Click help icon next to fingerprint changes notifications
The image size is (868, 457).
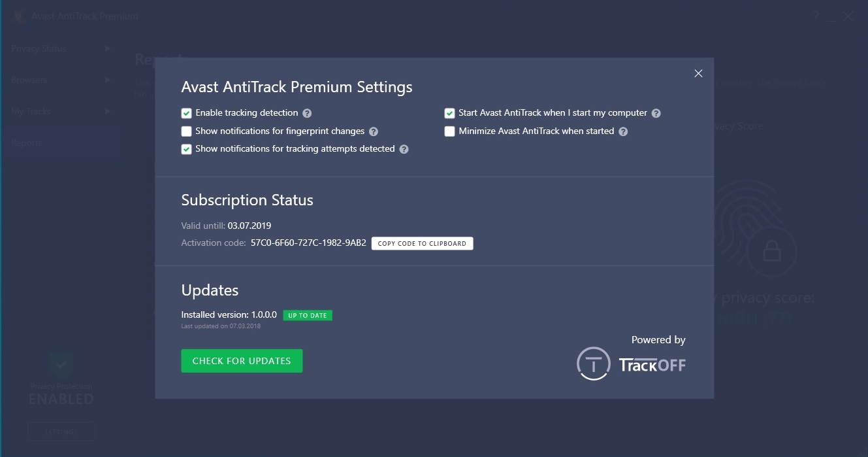pyautogui.click(x=374, y=131)
